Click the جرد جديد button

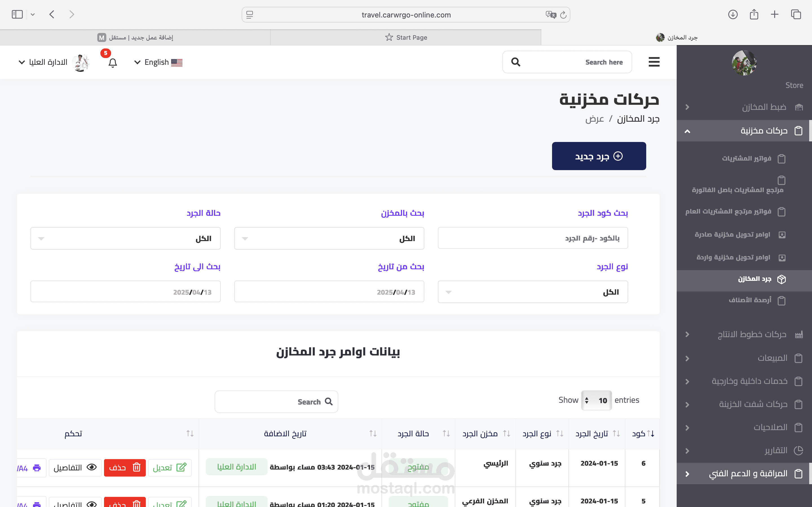click(599, 156)
